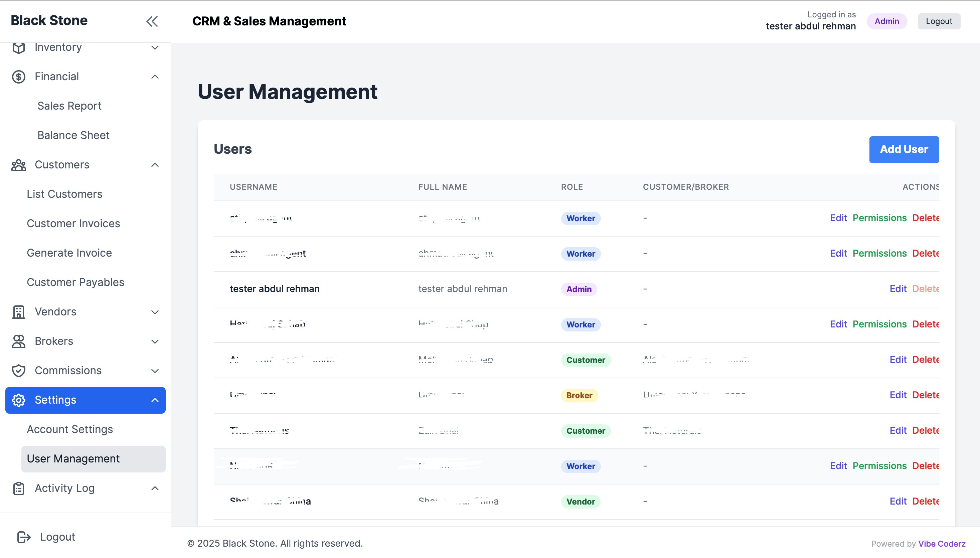Open Balance Sheet page
Viewport: 980px width, 558px height.
(x=73, y=135)
